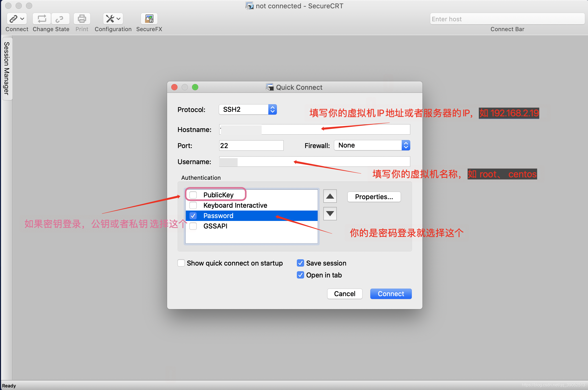Click the Connect link icon in toolbar
588x390 pixels.
(13, 19)
